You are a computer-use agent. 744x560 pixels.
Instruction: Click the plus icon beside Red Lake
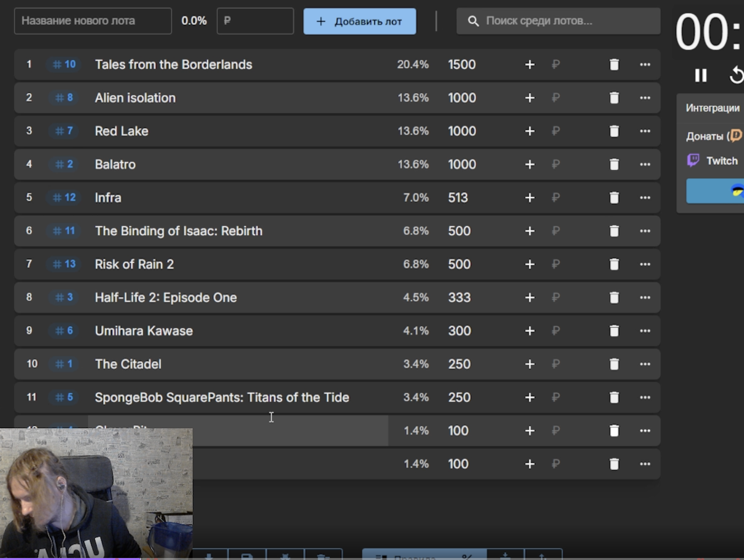[529, 131]
